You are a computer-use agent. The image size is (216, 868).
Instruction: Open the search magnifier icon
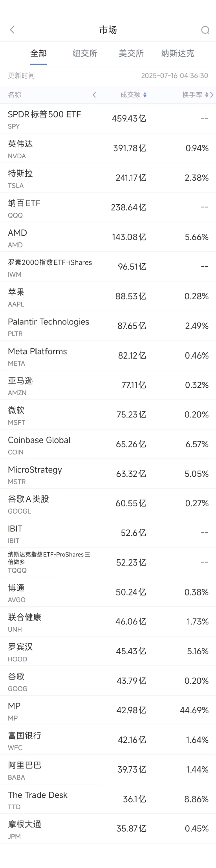click(x=205, y=30)
